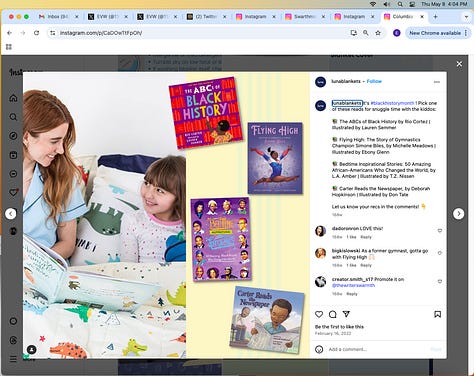
Task: Open the tab search dropdown arrow
Action: coord(466,17)
